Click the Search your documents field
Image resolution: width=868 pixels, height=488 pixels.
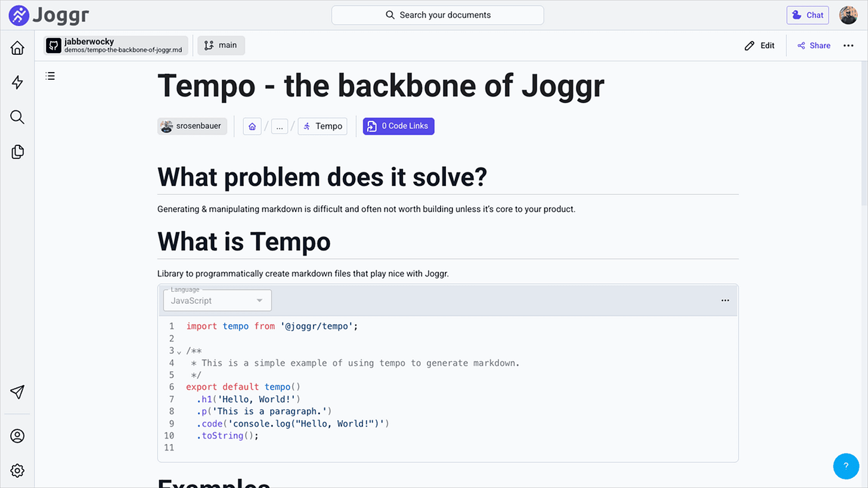coord(438,15)
